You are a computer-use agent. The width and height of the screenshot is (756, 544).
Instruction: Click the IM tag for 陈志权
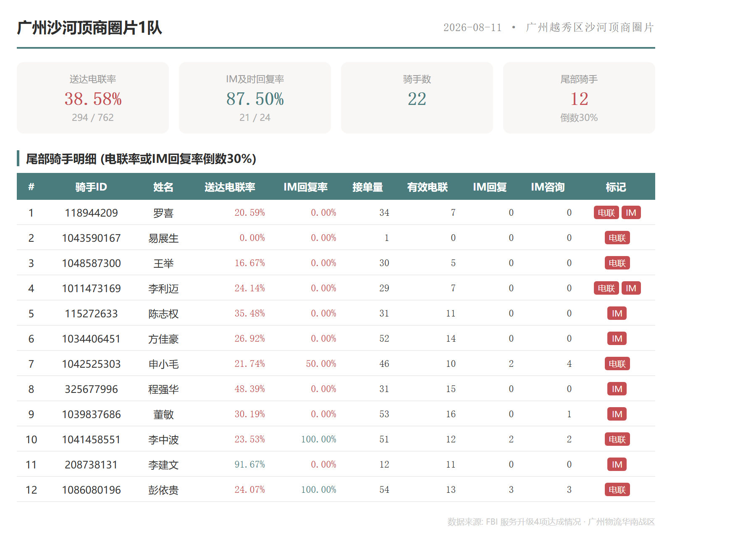(617, 313)
